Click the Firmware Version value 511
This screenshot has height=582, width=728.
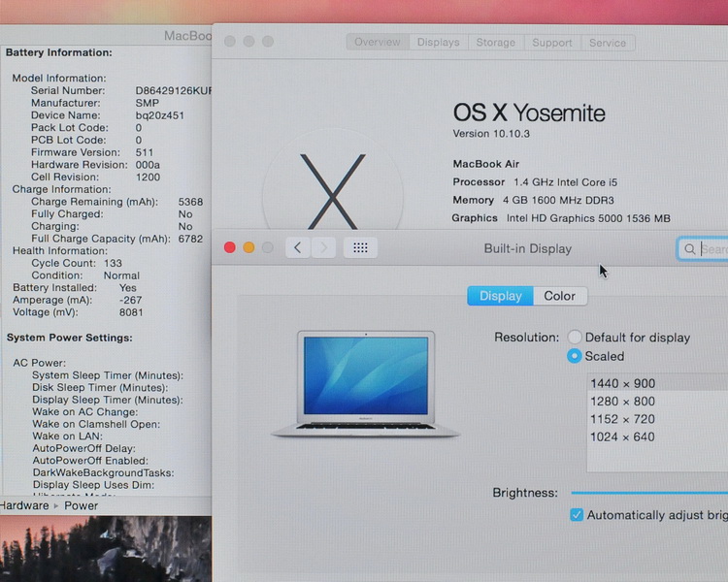(x=145, y=152)
